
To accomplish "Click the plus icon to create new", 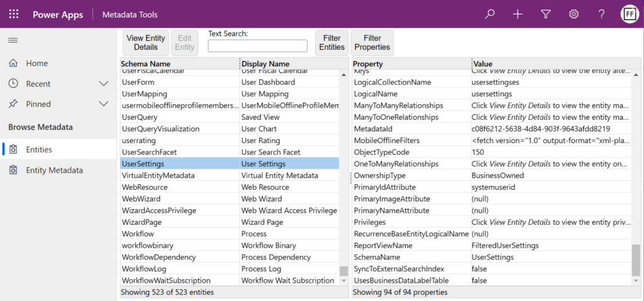I will coord(518,14).
